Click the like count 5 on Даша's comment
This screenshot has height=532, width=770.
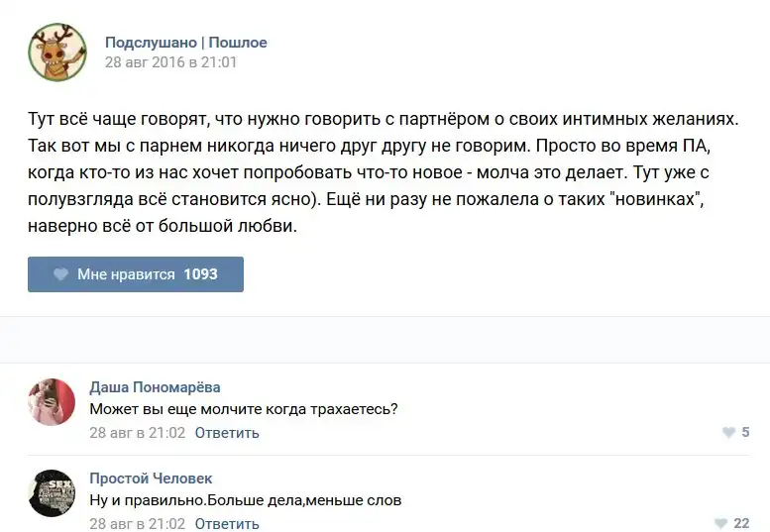pos(745,432)
